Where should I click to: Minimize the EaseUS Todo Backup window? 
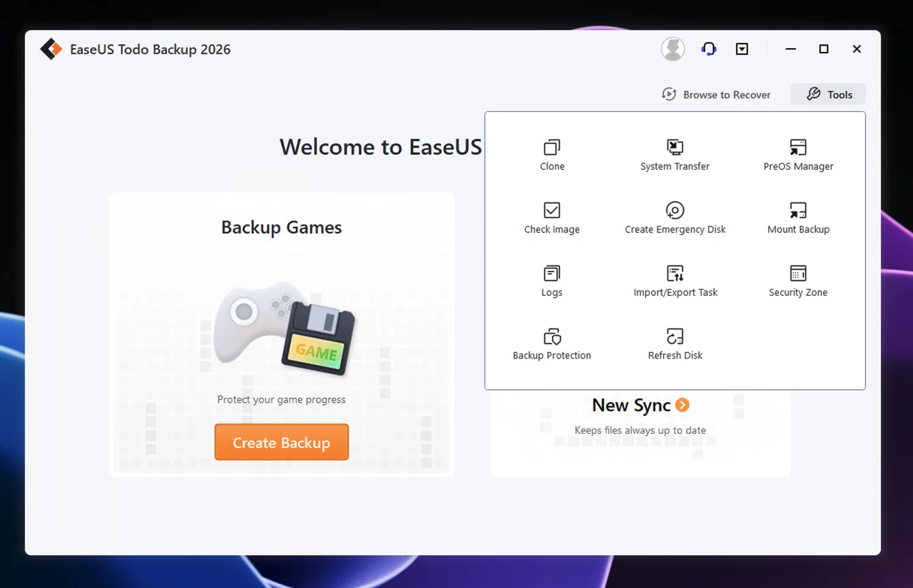point(791,49)
